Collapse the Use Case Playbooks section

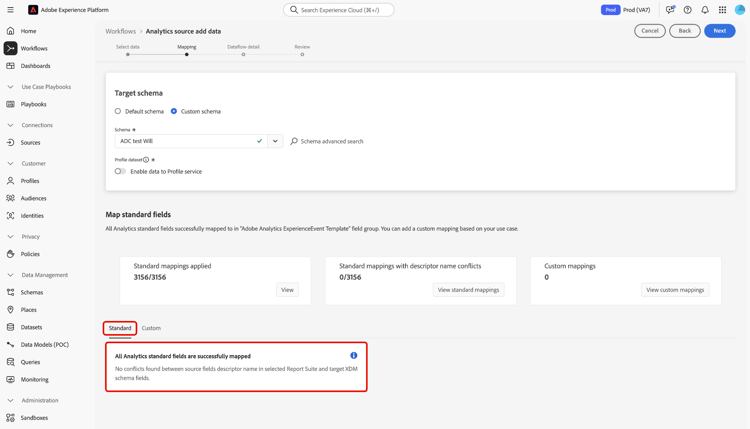pyautogui.click(x=10, y=87)
